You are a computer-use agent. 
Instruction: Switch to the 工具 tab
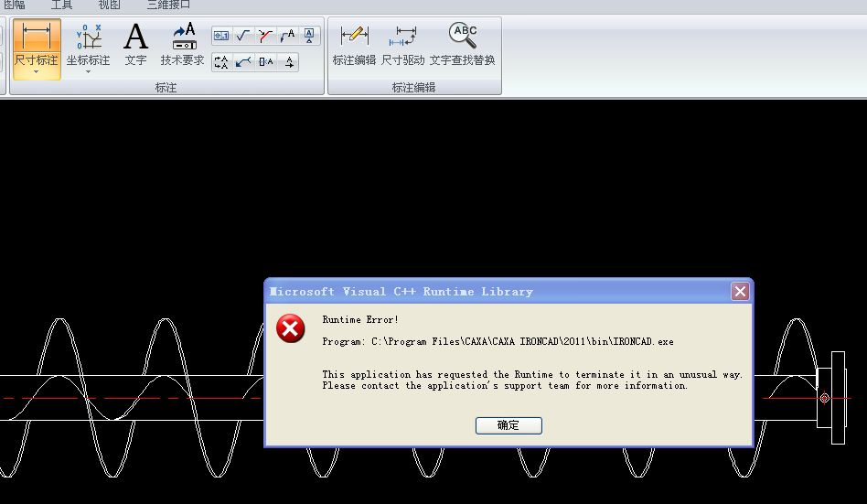tap(61, 5)
